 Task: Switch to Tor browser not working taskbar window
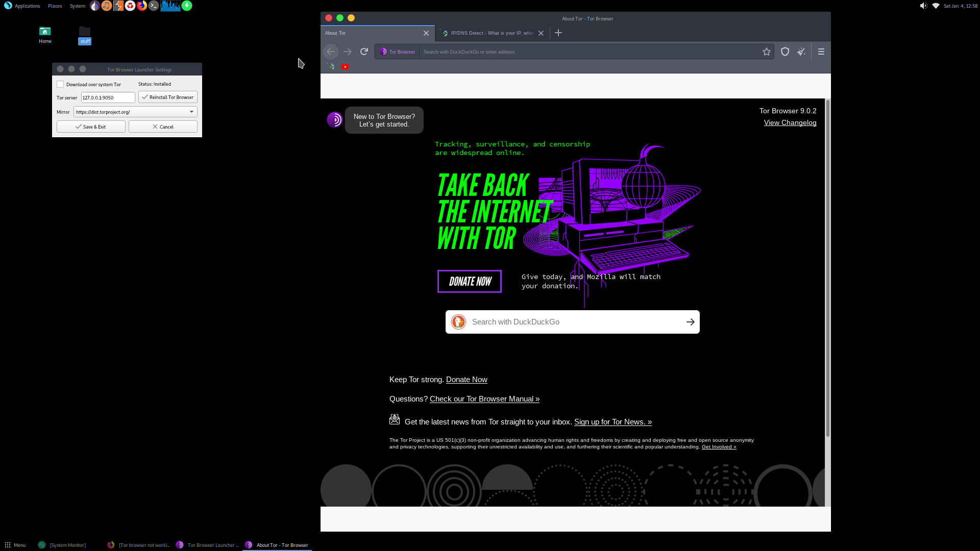click(139, 545)
